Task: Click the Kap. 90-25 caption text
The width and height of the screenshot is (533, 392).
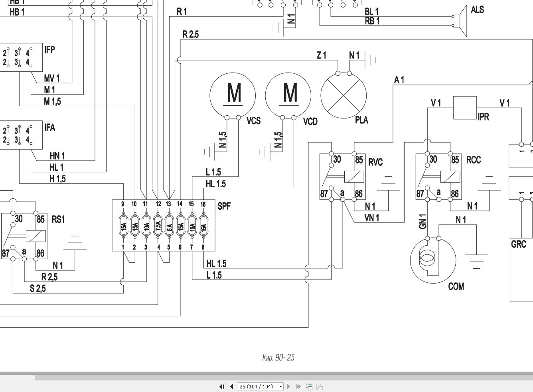Action: coord(278,357)
